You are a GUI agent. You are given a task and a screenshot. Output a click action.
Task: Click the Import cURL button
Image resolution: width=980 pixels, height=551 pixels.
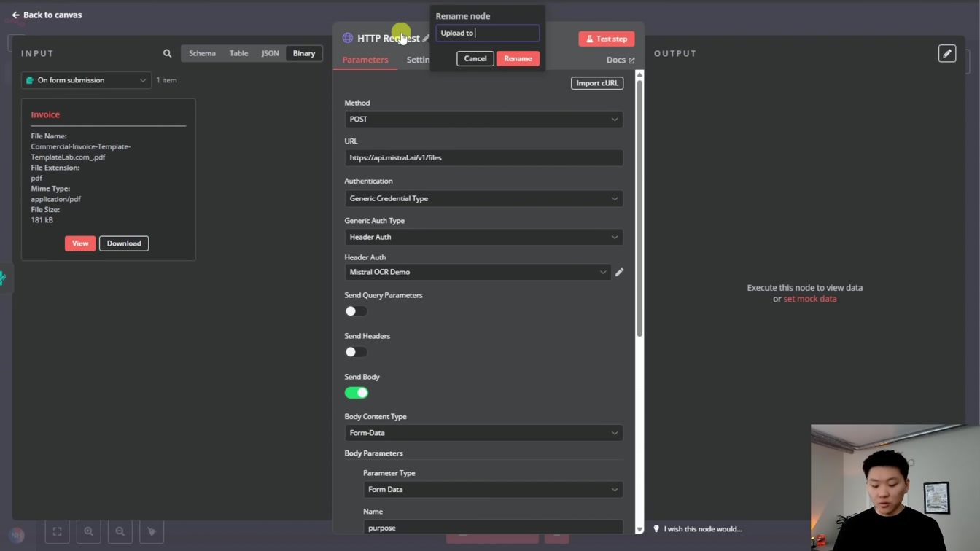tap(596, 83)
